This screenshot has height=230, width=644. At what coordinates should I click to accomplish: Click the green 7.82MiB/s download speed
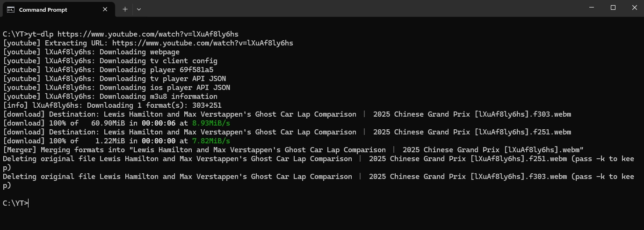click(211, 141)
